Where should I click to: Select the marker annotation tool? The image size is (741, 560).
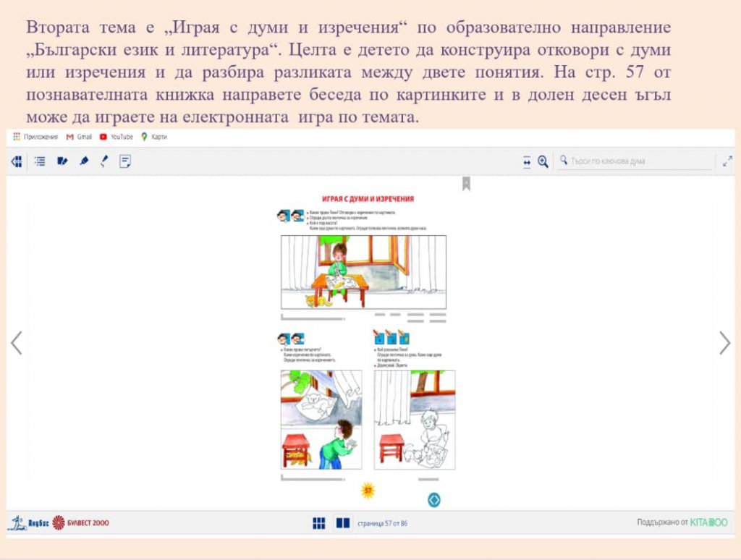pos(63,161)
